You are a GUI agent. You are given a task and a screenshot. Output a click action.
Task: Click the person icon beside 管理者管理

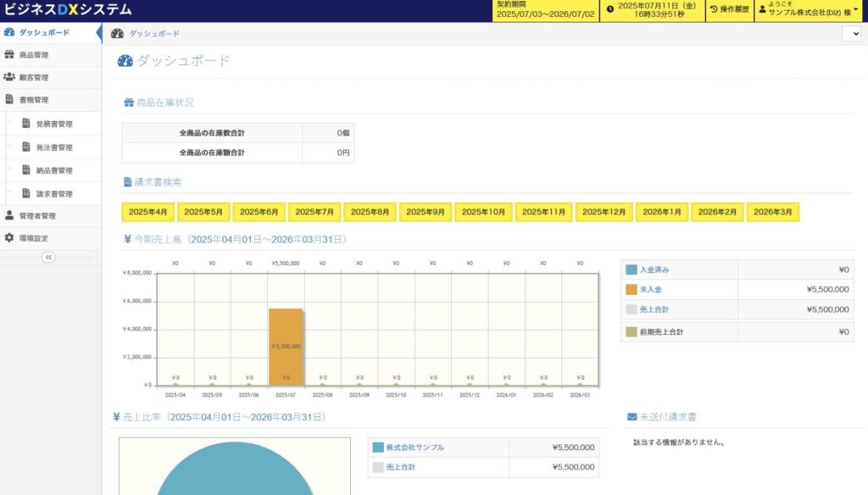coord(8,215)
